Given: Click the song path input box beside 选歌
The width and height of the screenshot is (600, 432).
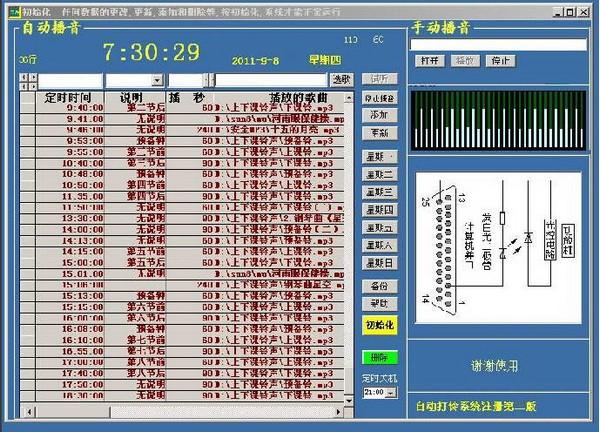Looking at the screenshot, I should (271, 80).
